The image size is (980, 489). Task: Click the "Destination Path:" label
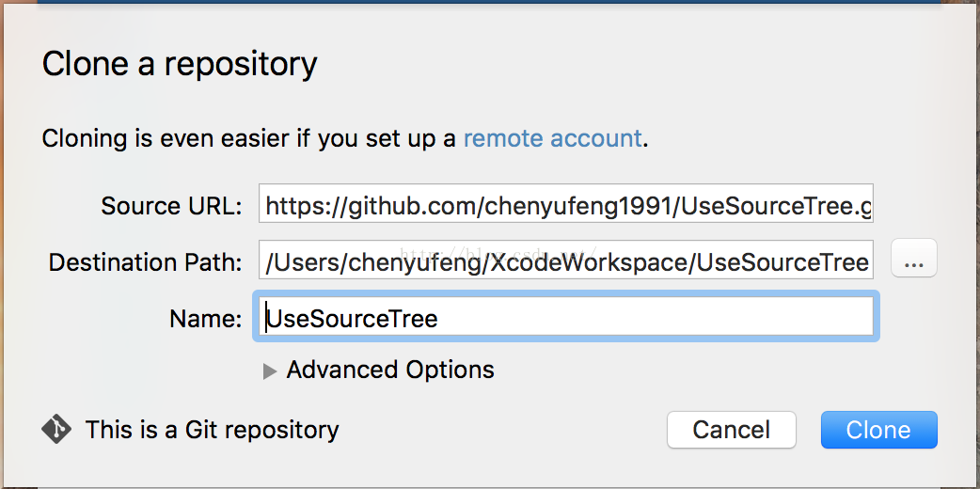click(x=145, y=262)
